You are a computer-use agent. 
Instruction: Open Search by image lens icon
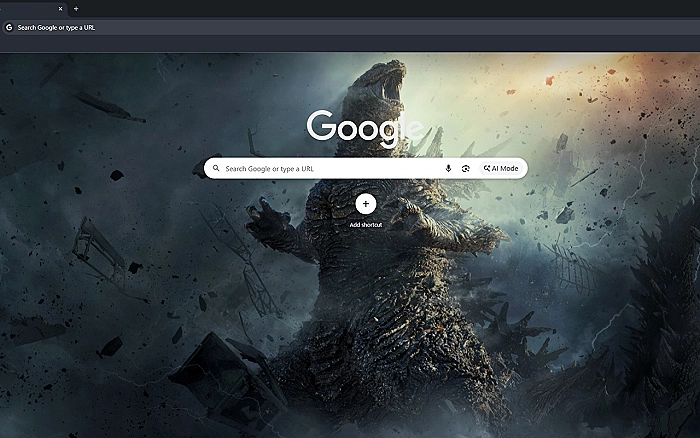[x=466, y=168]
